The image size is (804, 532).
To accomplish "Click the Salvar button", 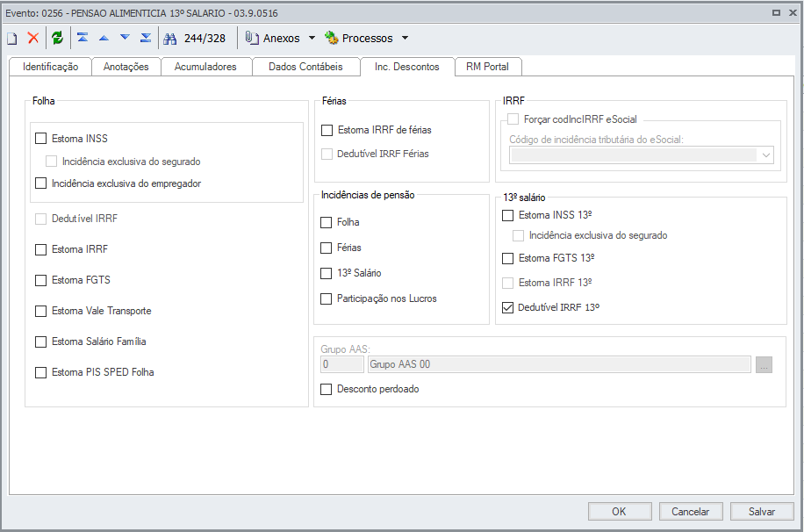I will [x=762, y=512].
